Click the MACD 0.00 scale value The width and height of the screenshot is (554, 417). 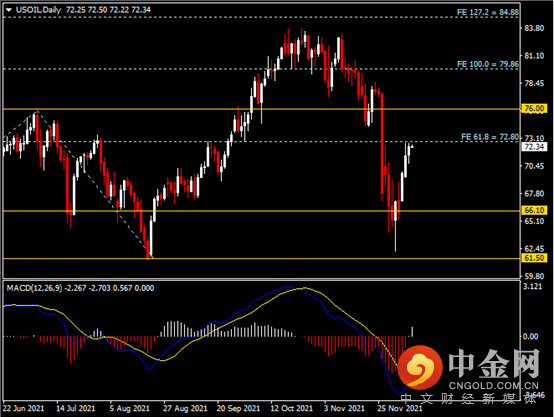point(531,336)
